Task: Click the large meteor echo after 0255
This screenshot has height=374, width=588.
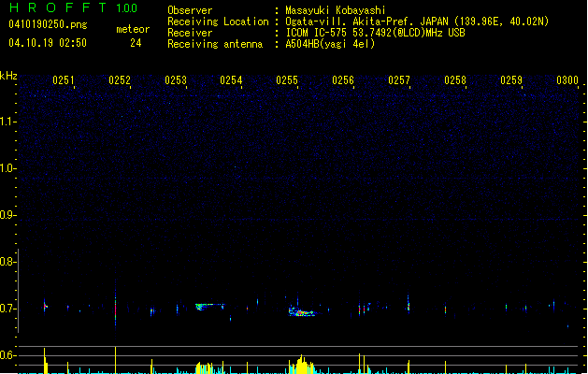Action: (x=302, y=312)
